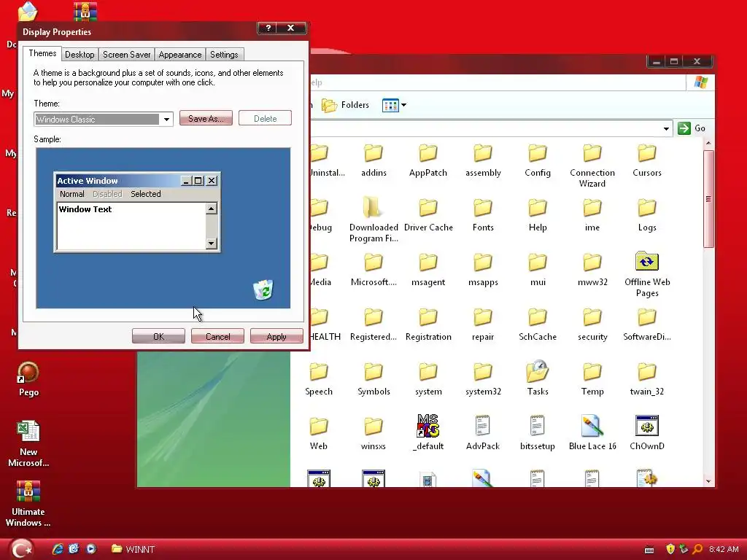
Task: Select the Logs folder
Action: coord(647,215)
